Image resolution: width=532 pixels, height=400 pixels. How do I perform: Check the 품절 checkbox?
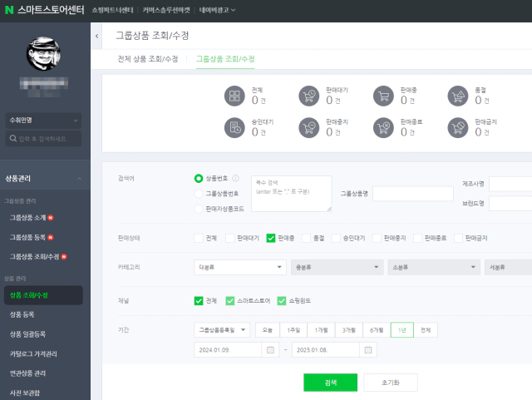click(x=307, y=238)
